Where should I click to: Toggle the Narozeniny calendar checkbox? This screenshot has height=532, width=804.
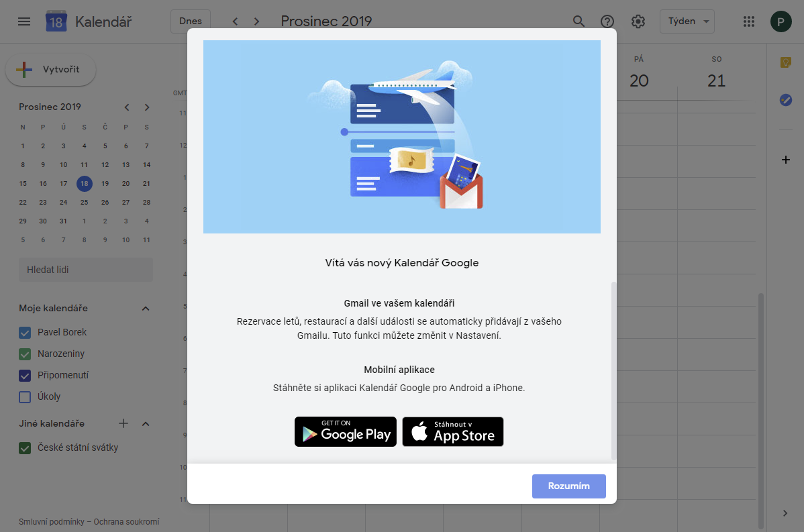[x=25, y=354]
